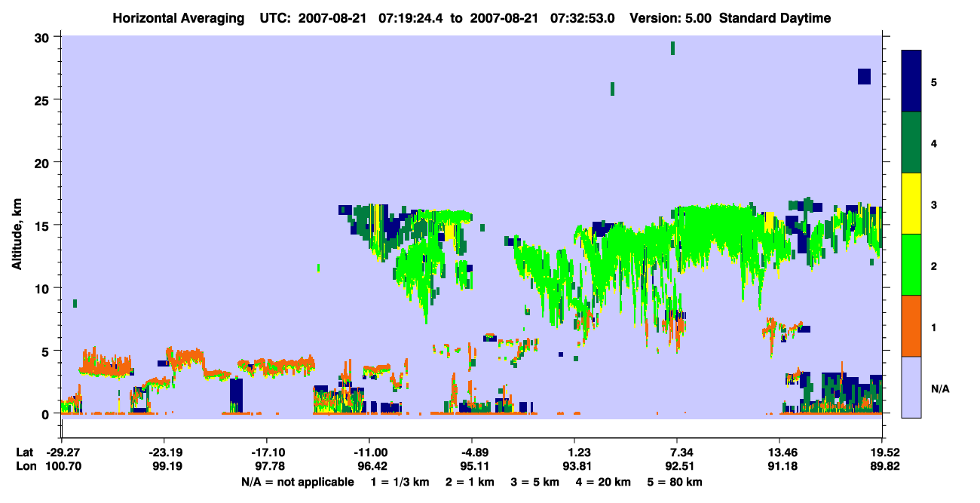Click the y-axis tick value 10
The height and width of the screenshot is (503, 980).
(x=44, y=288)
